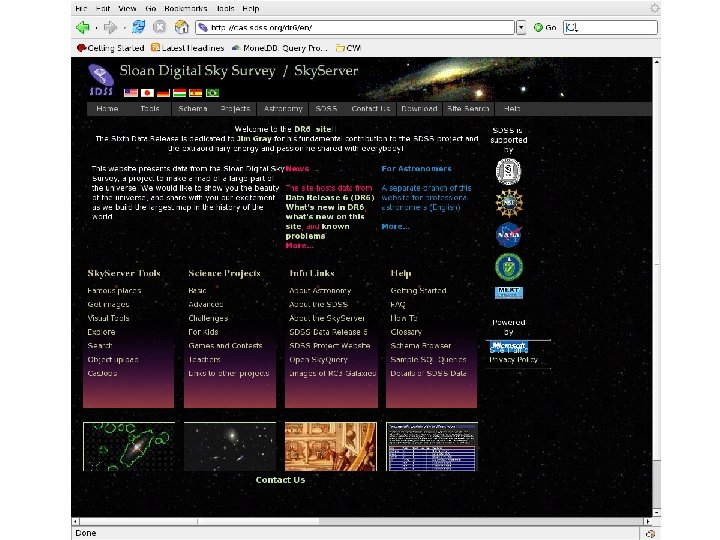This screenshot has width=720, height=540.
Task: Click Download in the site navigation bar
Action: (x=419, y=109)
